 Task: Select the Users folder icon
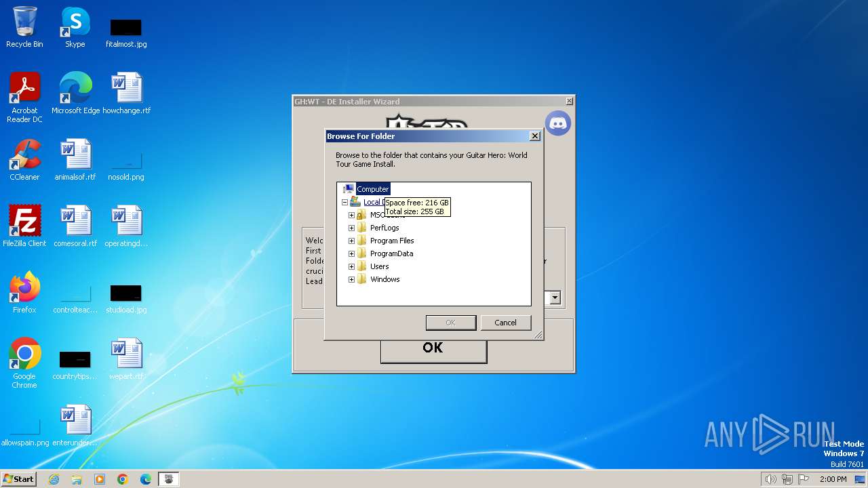click(x=362, y=266)
